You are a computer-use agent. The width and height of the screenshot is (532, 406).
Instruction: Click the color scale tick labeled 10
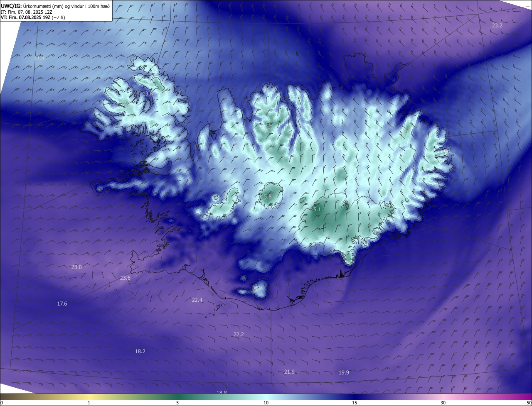click(x=266, y=403)
